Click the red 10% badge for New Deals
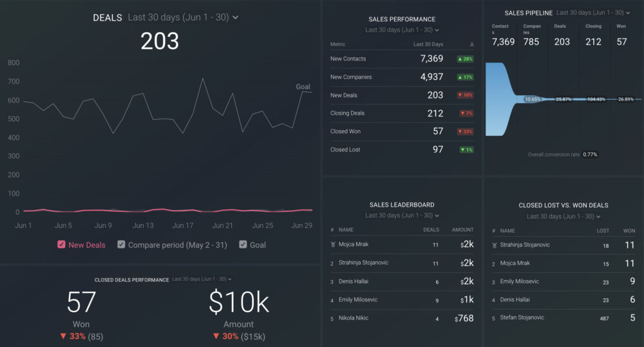Viewport: 644px width, 347px height. pyautogui.click(x=464, y=95)
